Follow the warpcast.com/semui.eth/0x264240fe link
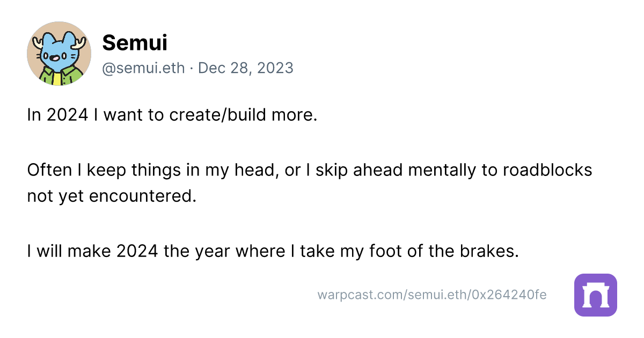644x338 pixels. point(432,295)
